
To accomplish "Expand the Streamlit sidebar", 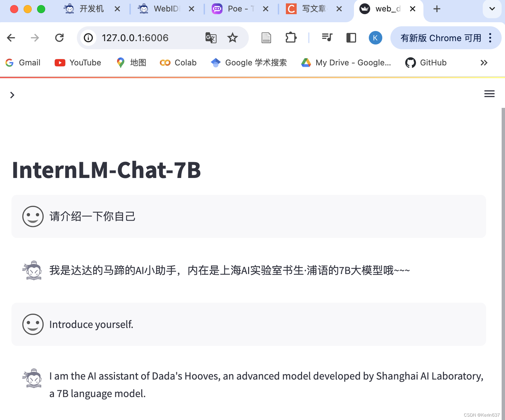I will point(12,95).
